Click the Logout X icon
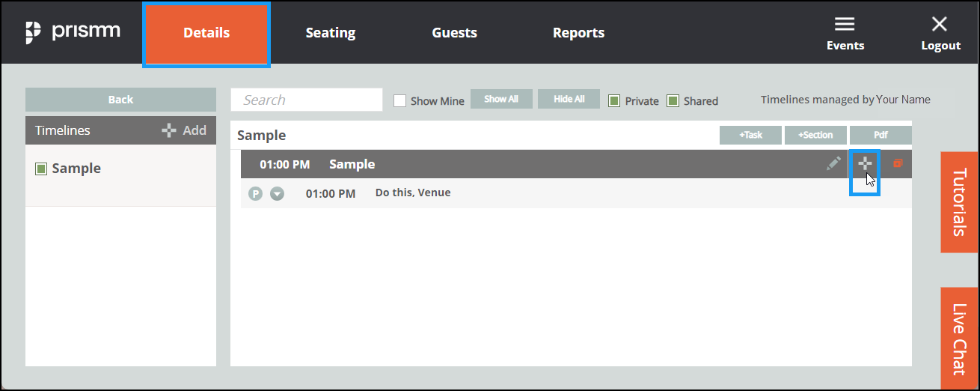This screenshot has height=391, width=980. (x=940, y=24)
